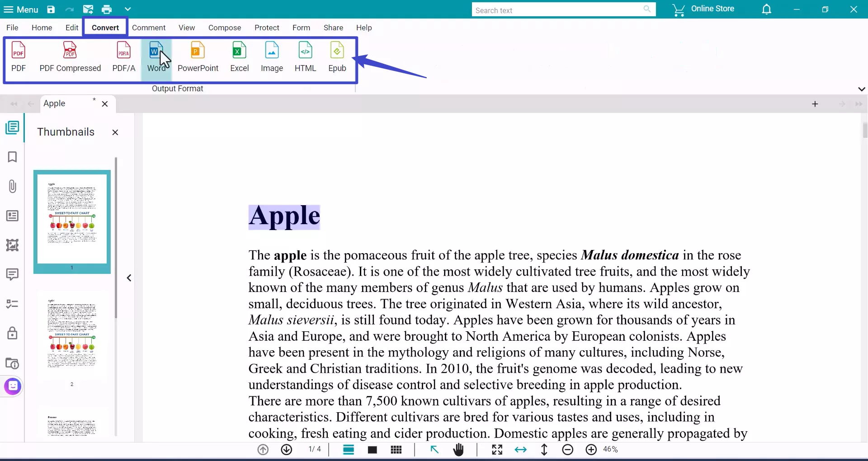Open the AI assistant in the sidebar

(12, 386)
